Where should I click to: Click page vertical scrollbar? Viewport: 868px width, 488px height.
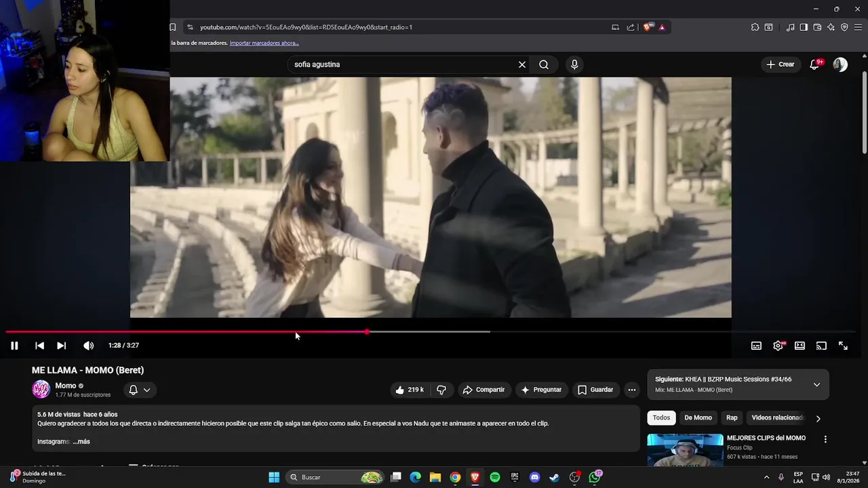pos(864,112)
